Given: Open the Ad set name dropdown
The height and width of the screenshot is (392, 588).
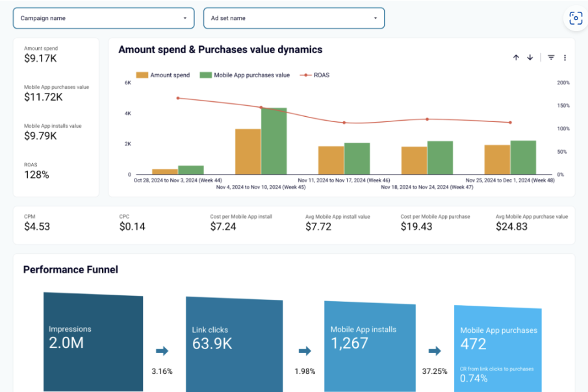Looking at the screenshot, I should point(294,18).
